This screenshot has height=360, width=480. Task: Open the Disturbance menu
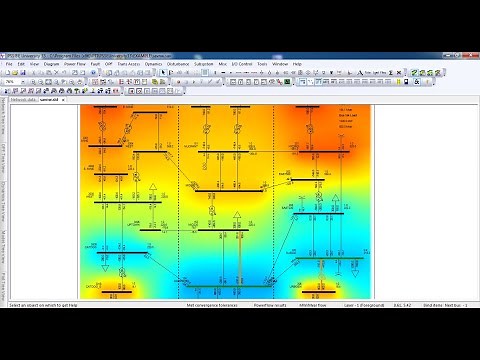178,64
